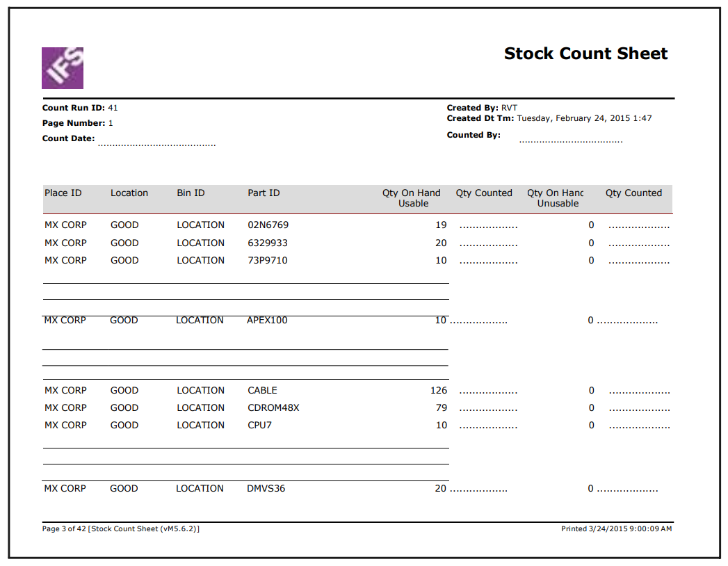Click the Counted By blank line
The height and width of the screenshot is (566, 728).
pos(570,141)
